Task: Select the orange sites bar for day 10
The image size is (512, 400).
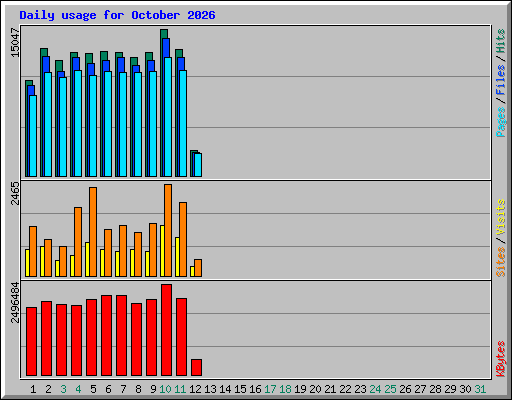Action: click(168, 230)
